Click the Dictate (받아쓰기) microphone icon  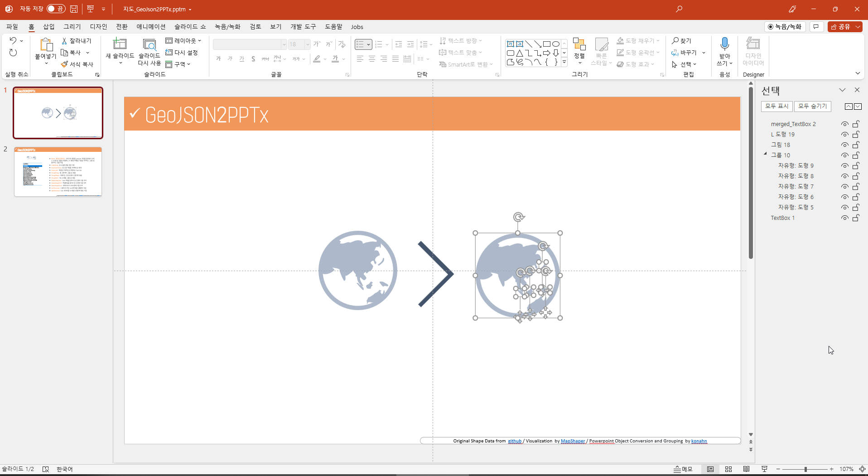pyautogui.click(x=725, y=44)
